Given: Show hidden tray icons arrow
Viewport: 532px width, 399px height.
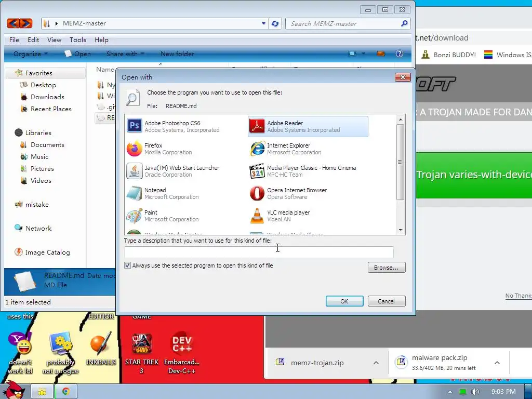Looking at the screenshot, I should 450,392.
